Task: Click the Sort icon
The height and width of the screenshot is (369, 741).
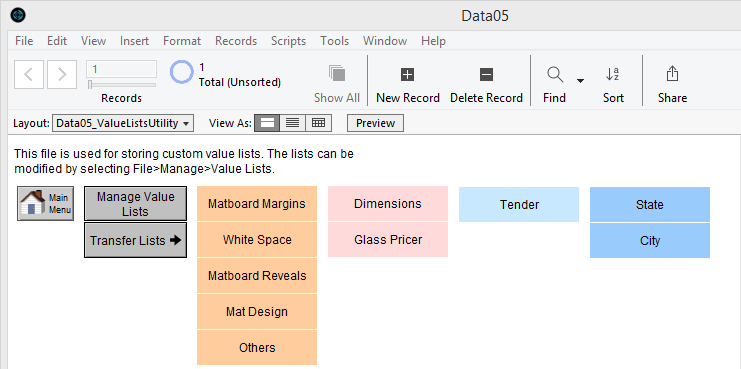Action: pos(613,74)
